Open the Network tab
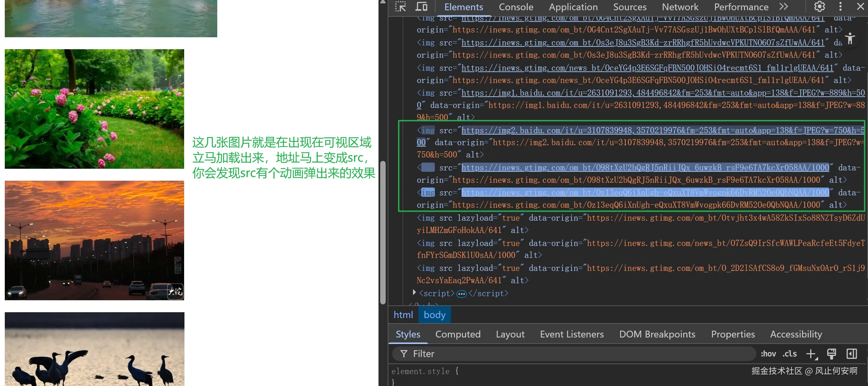Screen dimensions: 868x386 click(x=680, y=7)
